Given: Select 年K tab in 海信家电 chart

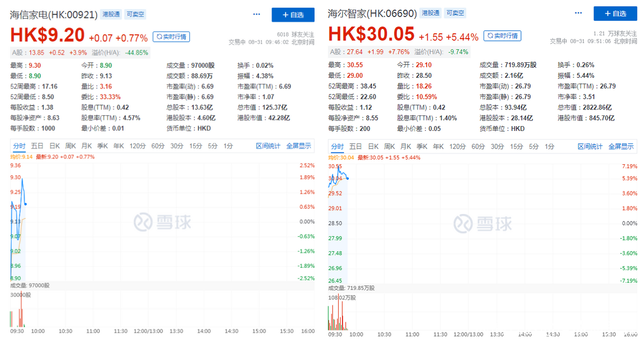Looking at the screenshot, I should (119, 146).
